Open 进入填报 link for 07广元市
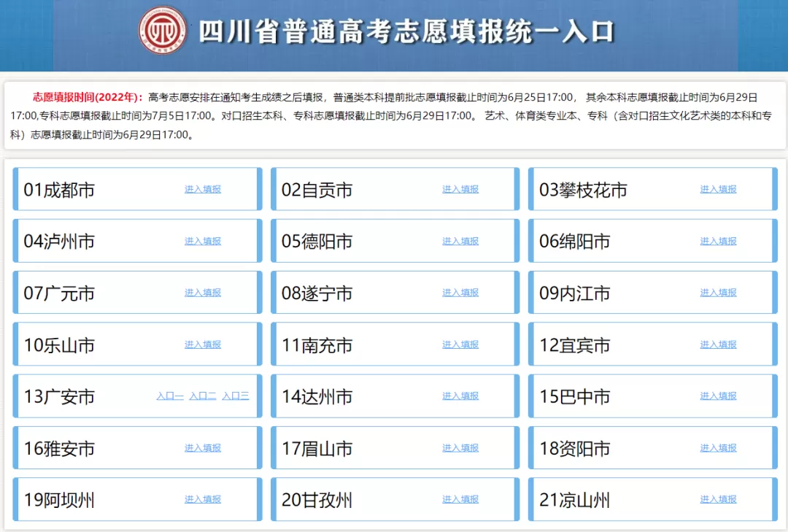This screenshot has width=788, height=532. click(202, 293)
